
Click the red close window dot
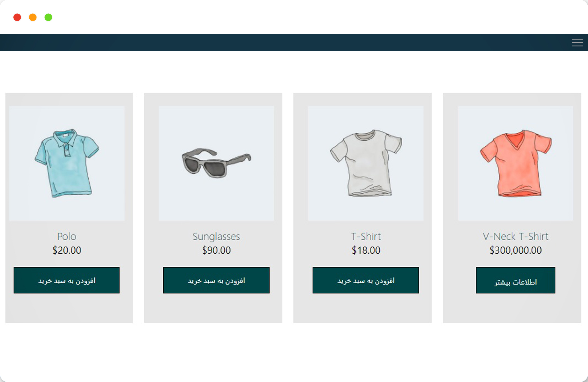(x=17, y=17)
